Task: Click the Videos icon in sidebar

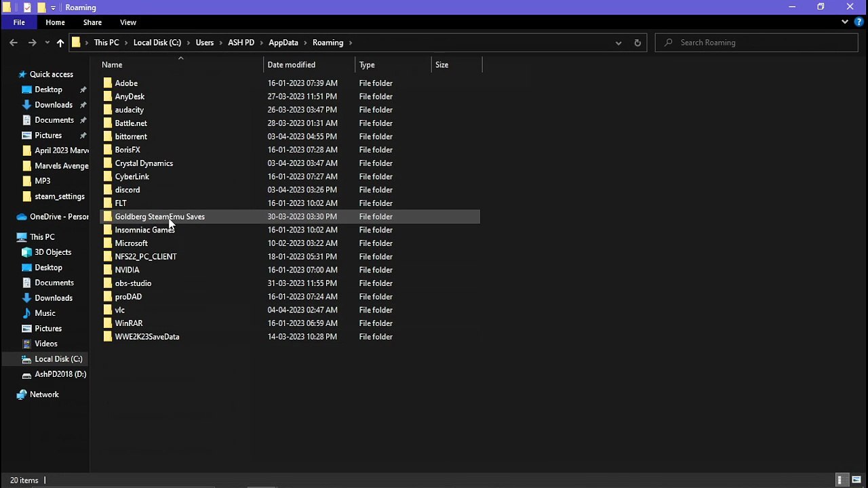Action: 26,344
